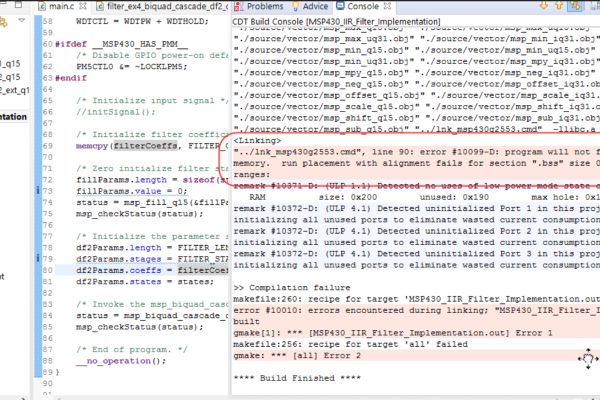Click line number 80 in the editor gutter
Viewport: 600px width, 400px height.
pos(48,270)
